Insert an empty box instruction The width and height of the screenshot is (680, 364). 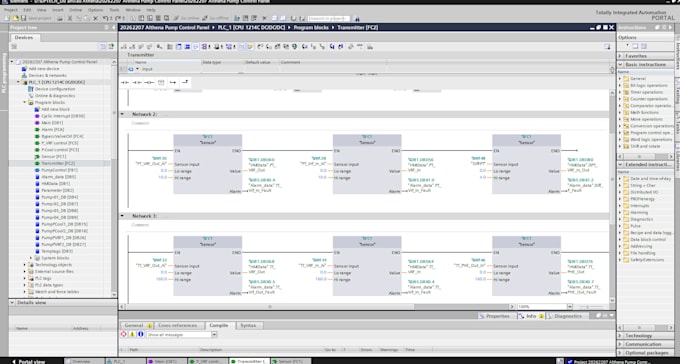tap(161, 82)
